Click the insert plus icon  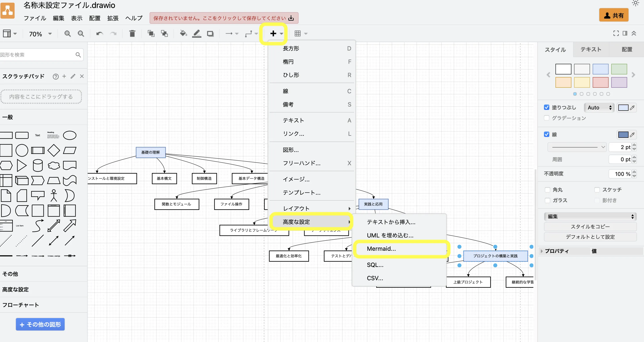click(x=273, y=33)
